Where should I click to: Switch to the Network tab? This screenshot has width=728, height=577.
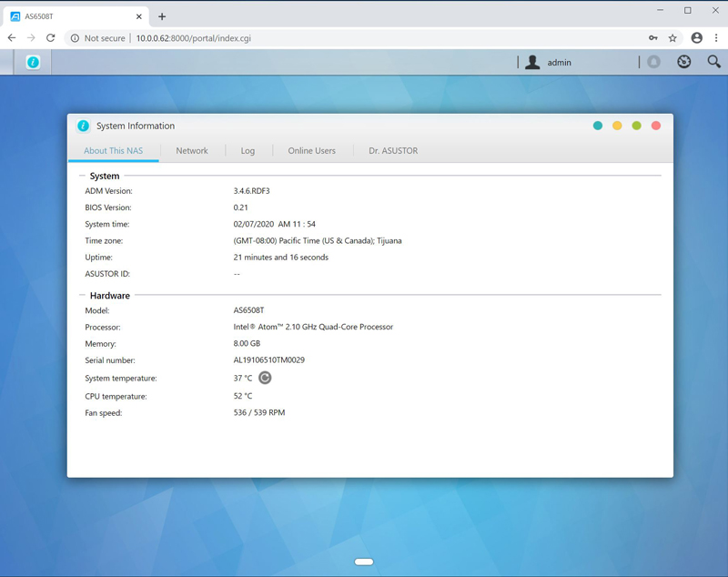pyautogui.click(x=192, y=151)
